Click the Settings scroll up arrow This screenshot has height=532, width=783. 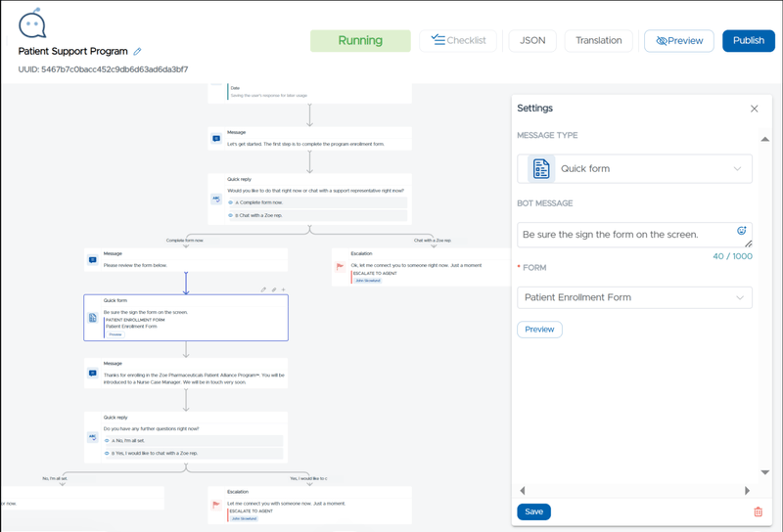click(764, 139)
